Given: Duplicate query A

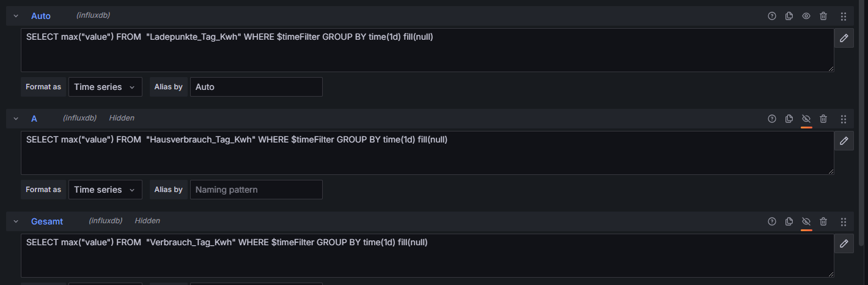Looking at the screenshot, I should point(789,119).
